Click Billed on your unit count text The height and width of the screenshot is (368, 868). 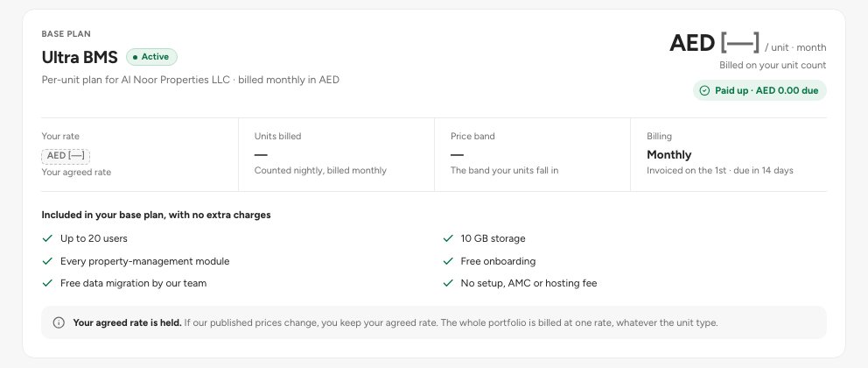point(773,66)
